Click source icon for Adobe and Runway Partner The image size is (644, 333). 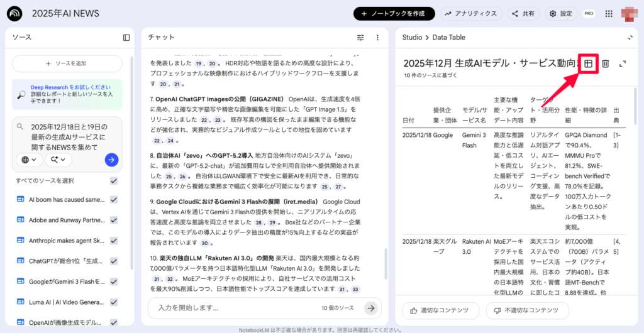(x=21, y=220)
